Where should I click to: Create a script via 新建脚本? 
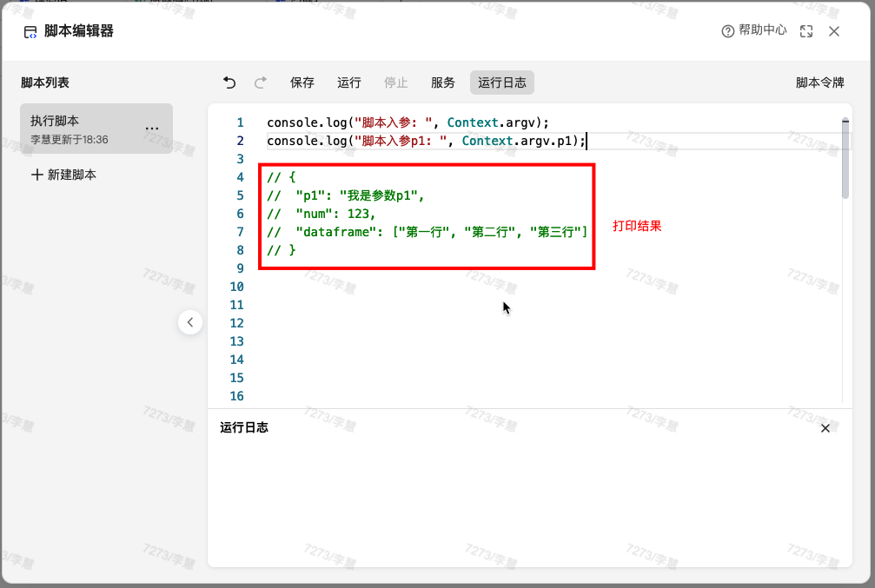pos(63,175)
